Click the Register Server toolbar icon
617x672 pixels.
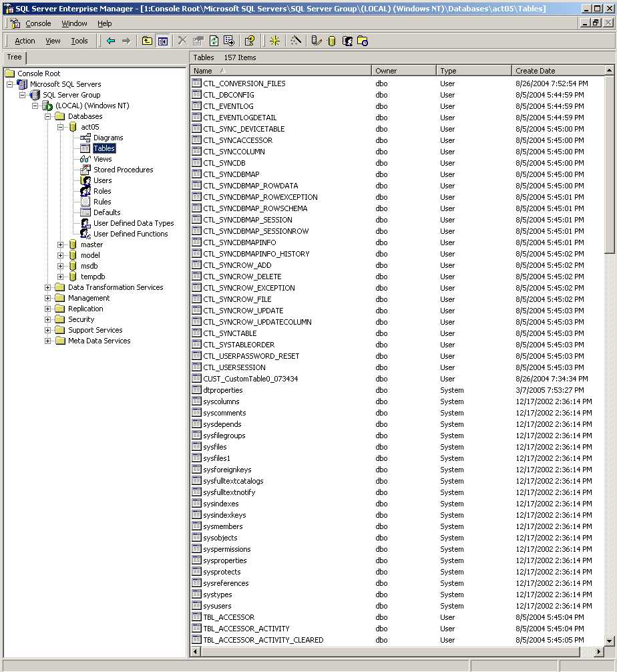click(317, 41)
